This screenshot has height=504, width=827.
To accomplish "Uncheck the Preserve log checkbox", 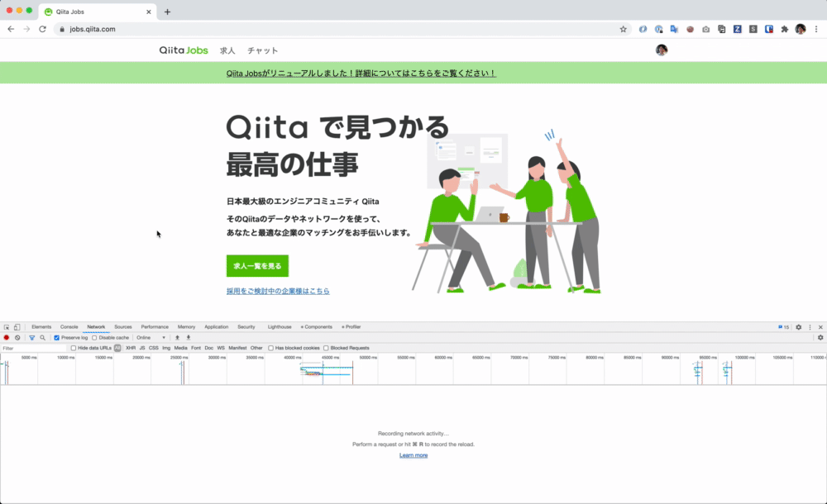I will pyautogui.click(x=56, y=337).
